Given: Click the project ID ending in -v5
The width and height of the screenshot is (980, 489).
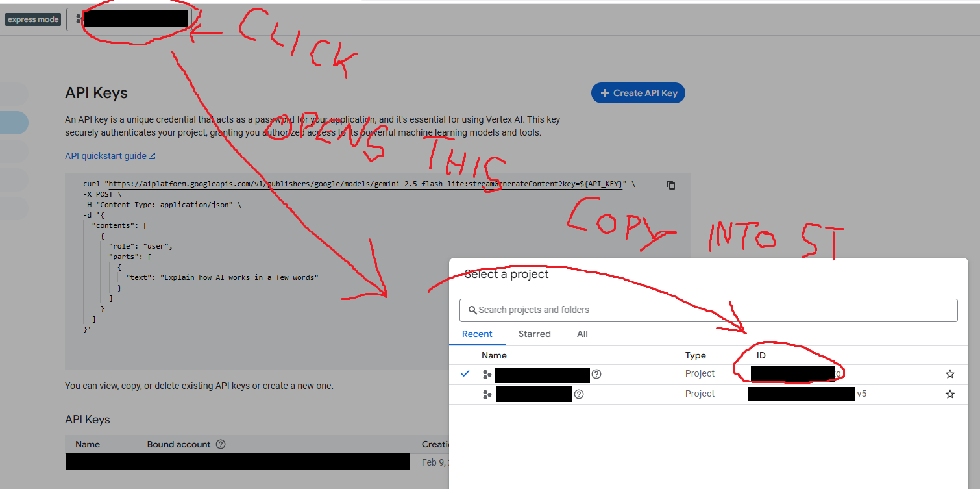Looking at the screenshot, I should [807, 394].
